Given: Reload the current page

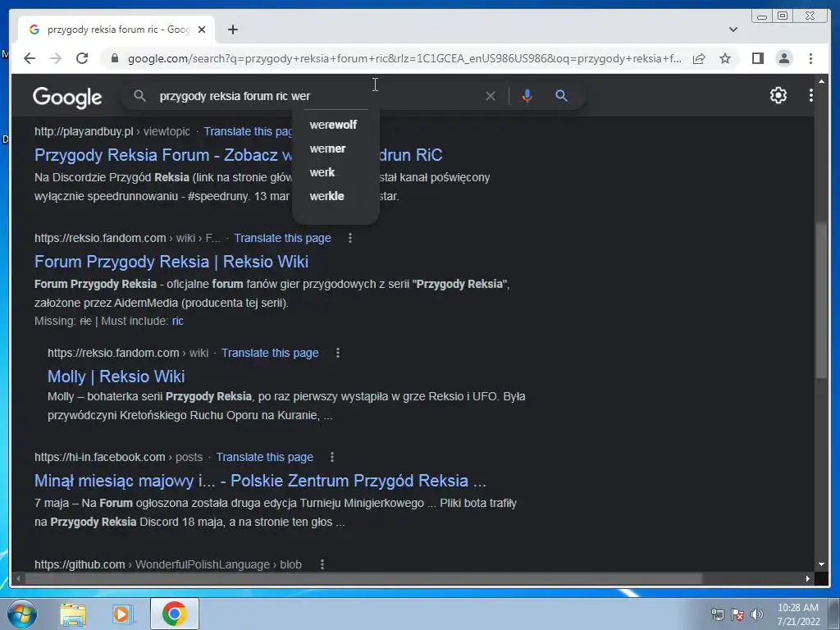Looking at the screenshot, I should (x=82, y=58).
